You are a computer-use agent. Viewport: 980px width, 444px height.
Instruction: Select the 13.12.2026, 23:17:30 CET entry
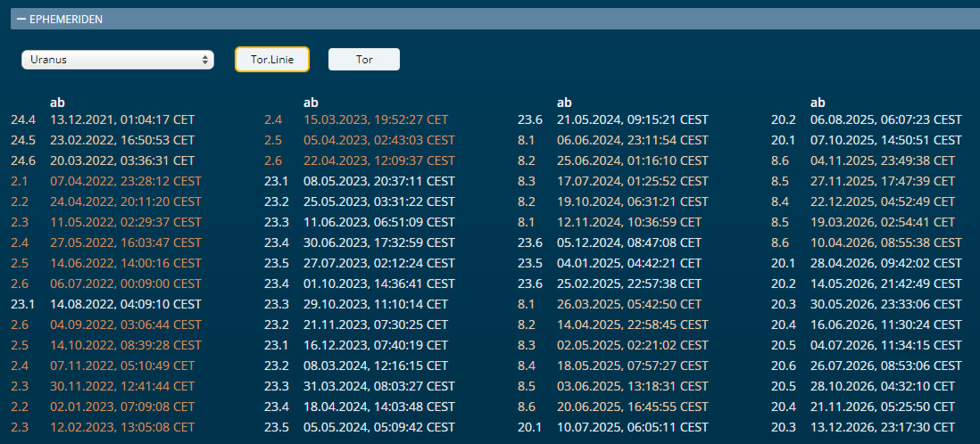point(883,427)
